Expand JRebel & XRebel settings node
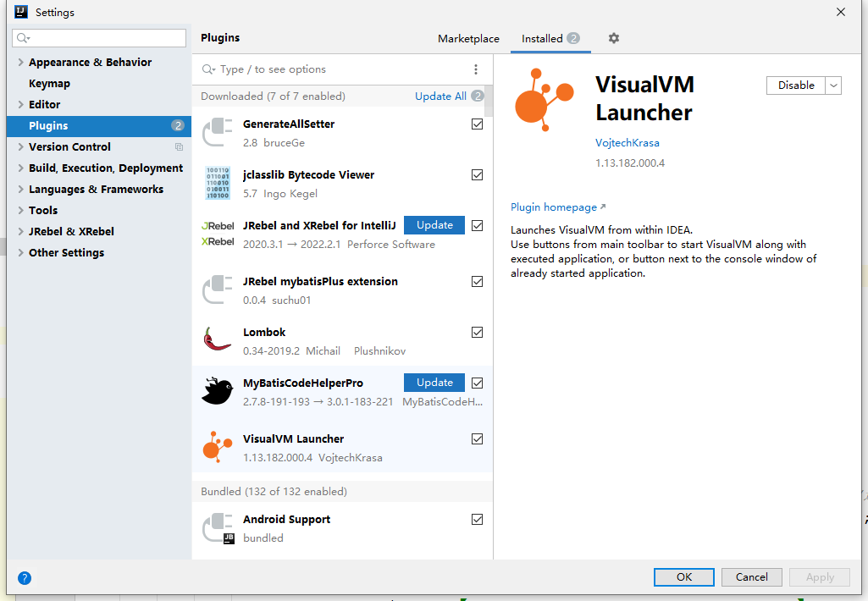This screenshot has width=868, height=601. coord(20,231)
